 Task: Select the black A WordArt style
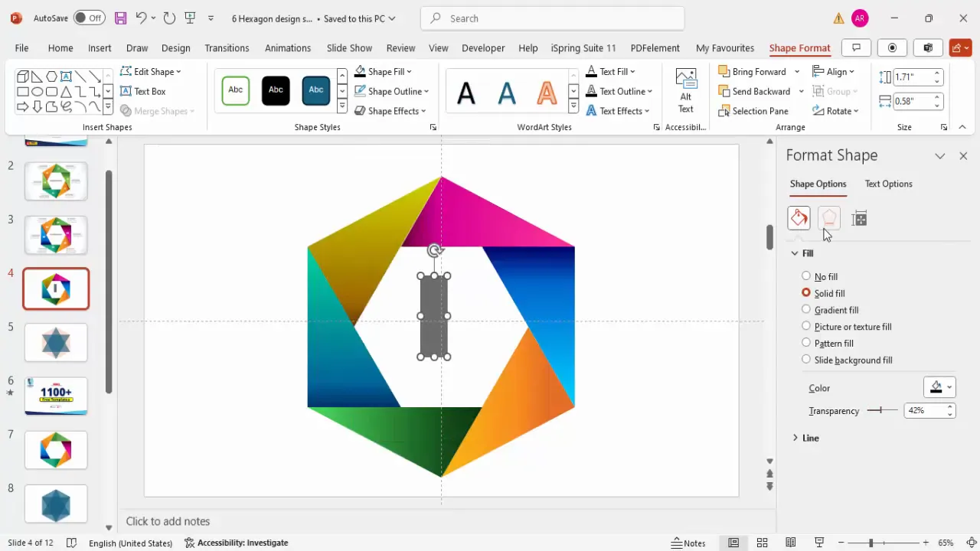466,93
